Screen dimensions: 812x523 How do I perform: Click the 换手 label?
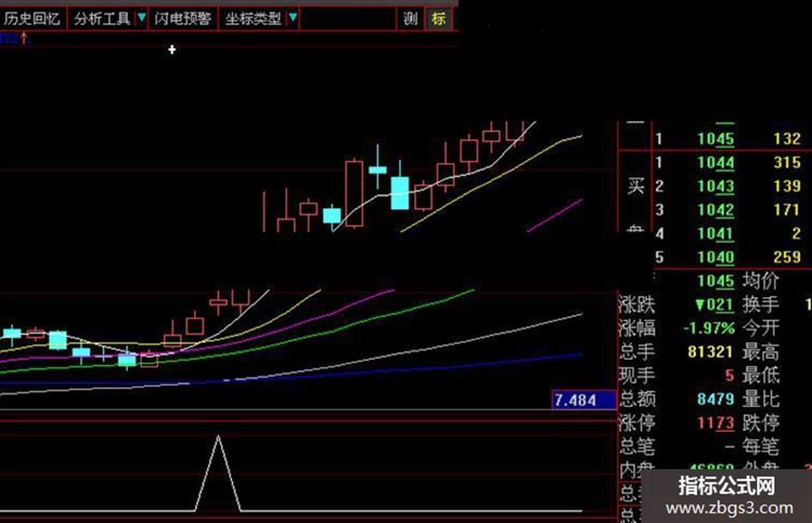(x=760, y=305)
